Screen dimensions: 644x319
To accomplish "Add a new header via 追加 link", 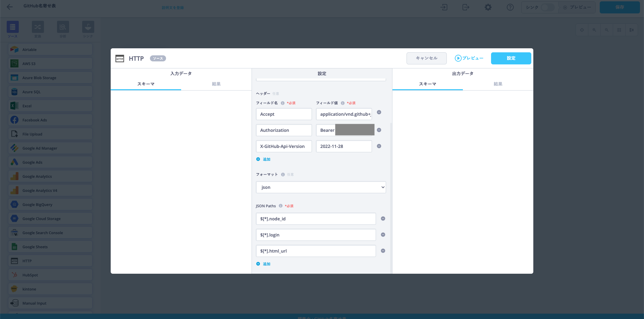I will [266, 159].
